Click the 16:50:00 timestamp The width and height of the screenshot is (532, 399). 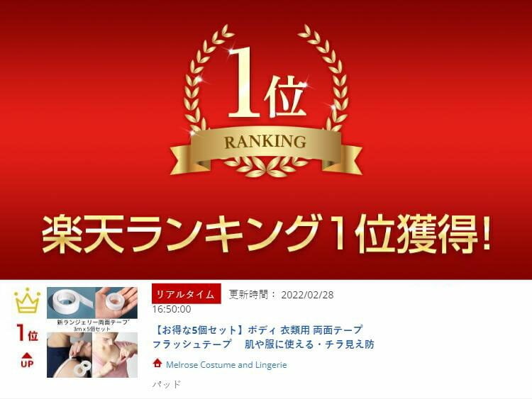[172, 309]
